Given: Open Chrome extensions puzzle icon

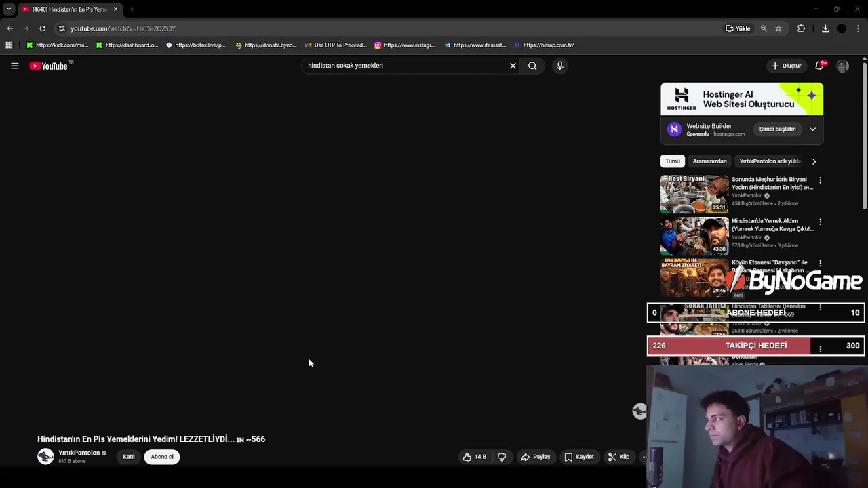Looking at the screenshot, I should (801, 28).
